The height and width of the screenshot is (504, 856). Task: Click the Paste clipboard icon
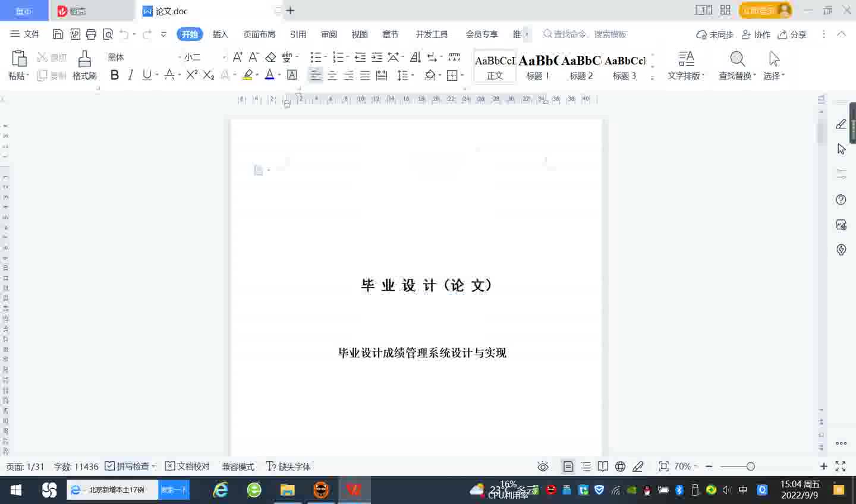[x=19, y=59]
